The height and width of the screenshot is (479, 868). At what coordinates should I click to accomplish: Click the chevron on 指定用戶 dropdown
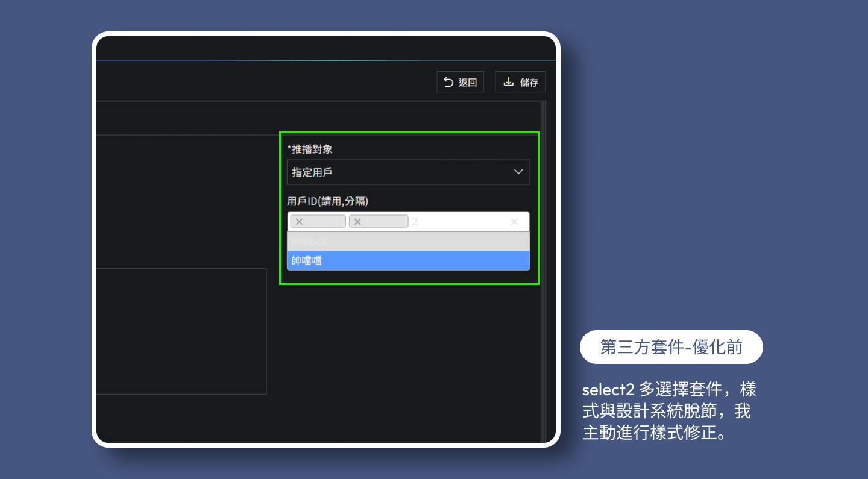(518, 172)
